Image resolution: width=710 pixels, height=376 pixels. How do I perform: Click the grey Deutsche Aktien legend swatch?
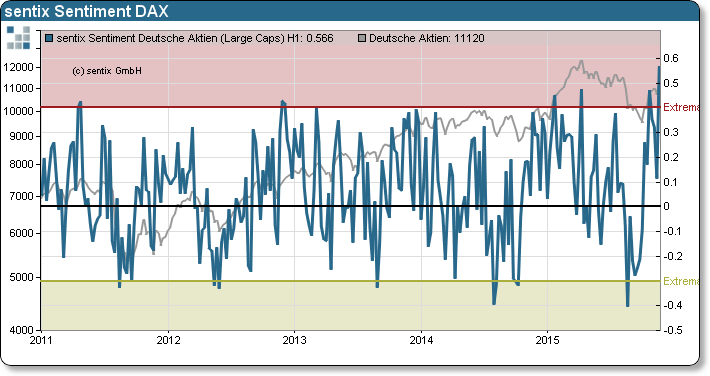coord(362,39)
